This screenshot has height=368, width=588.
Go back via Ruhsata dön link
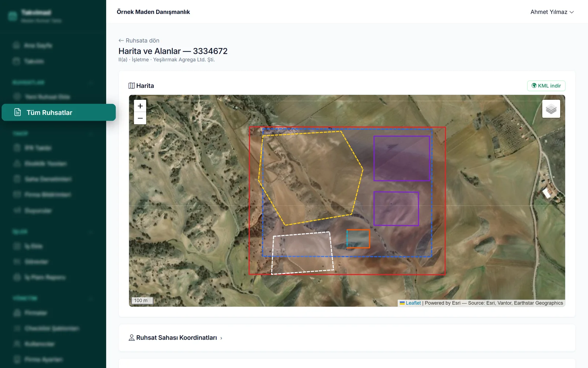click(139, 40)
